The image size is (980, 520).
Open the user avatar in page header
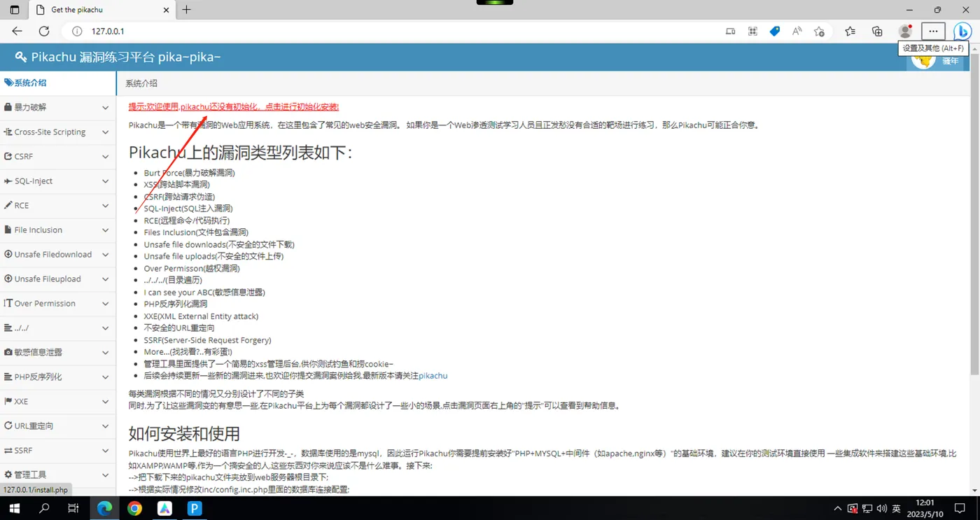point(923,59)
